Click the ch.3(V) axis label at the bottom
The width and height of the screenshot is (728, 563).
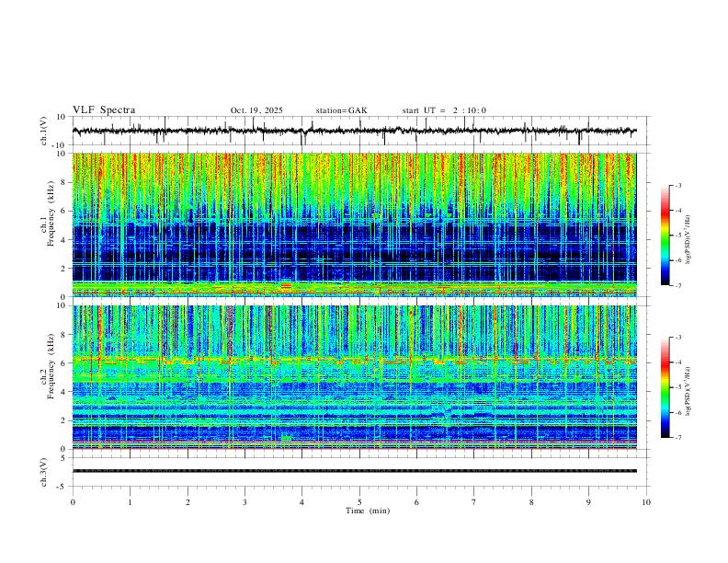click(x=44, y=473)
